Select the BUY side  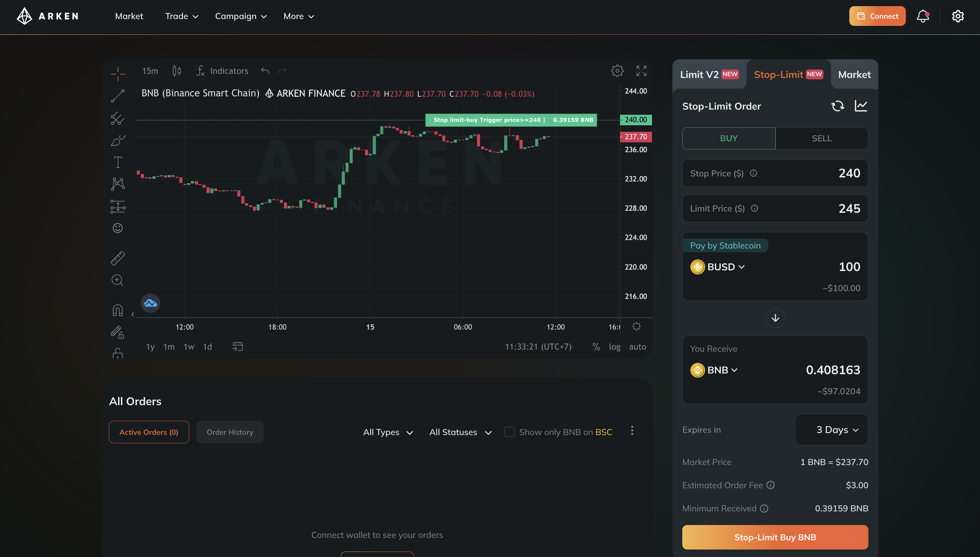coord(729,138)
